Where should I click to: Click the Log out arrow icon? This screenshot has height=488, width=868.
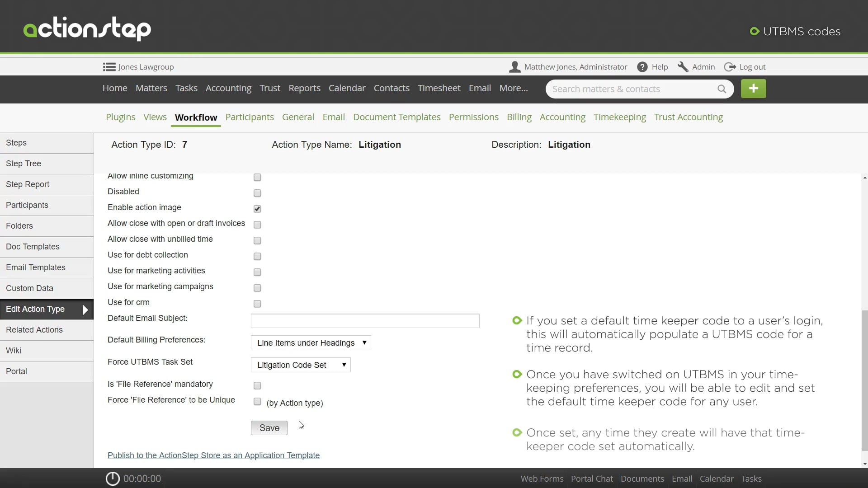coord(730,67)
